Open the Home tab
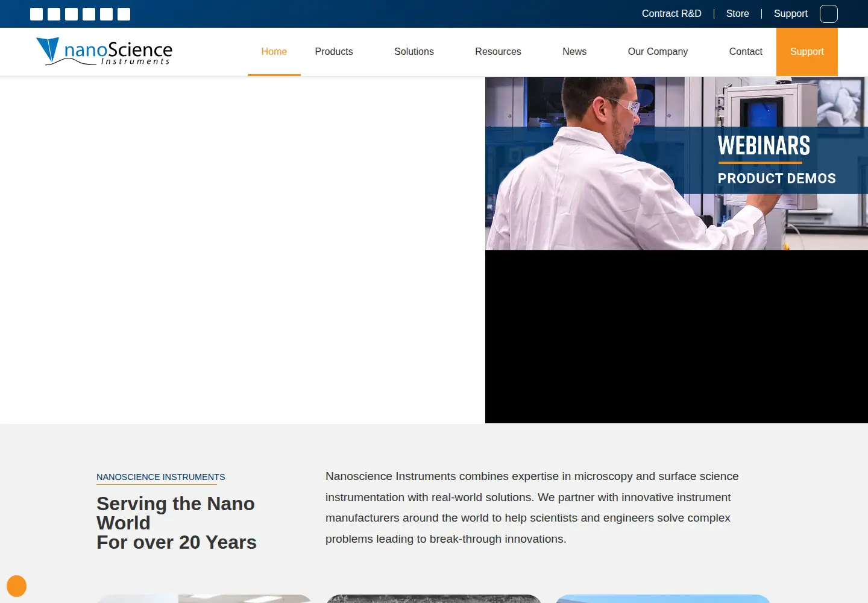868x603 pixels. tap(274, 52)
